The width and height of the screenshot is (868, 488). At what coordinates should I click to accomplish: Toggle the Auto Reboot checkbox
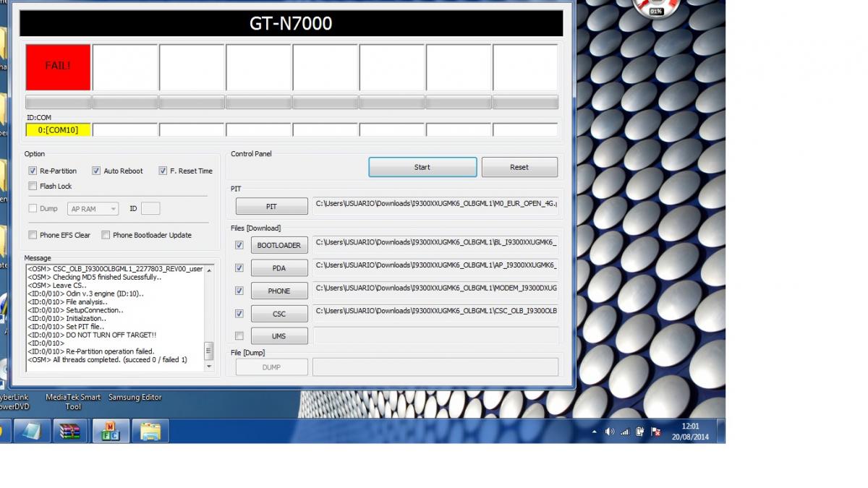pyautogui.click(x=96, y=171)
